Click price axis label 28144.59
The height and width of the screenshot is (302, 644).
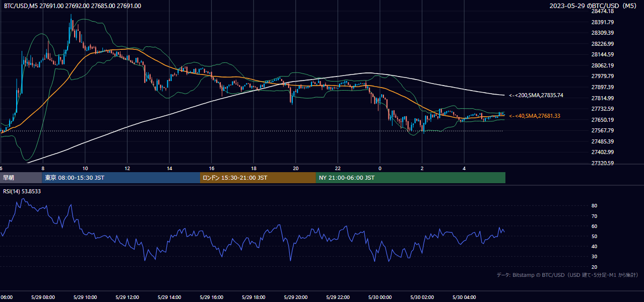(x=602, y=54)
